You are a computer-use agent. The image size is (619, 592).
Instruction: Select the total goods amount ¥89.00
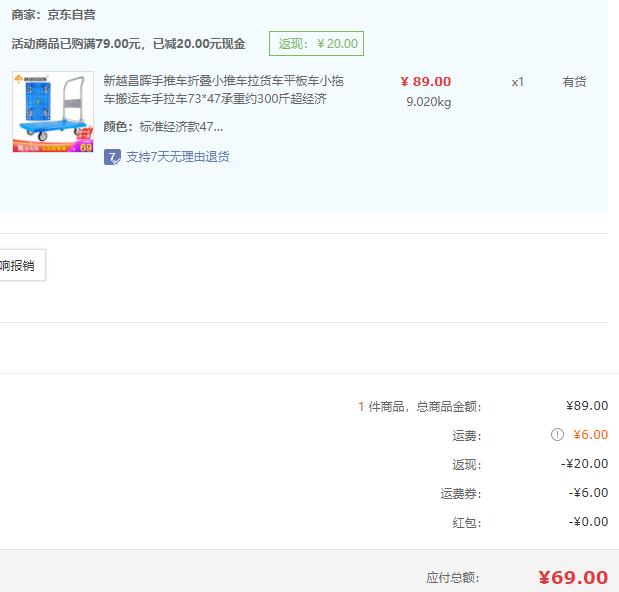pyautogui.click(x=587, y=406)
